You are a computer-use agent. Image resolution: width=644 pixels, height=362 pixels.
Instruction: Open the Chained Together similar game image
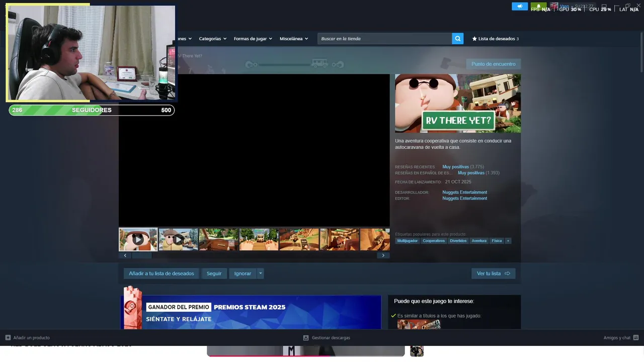pyautogui.click(x=419, y=325)
